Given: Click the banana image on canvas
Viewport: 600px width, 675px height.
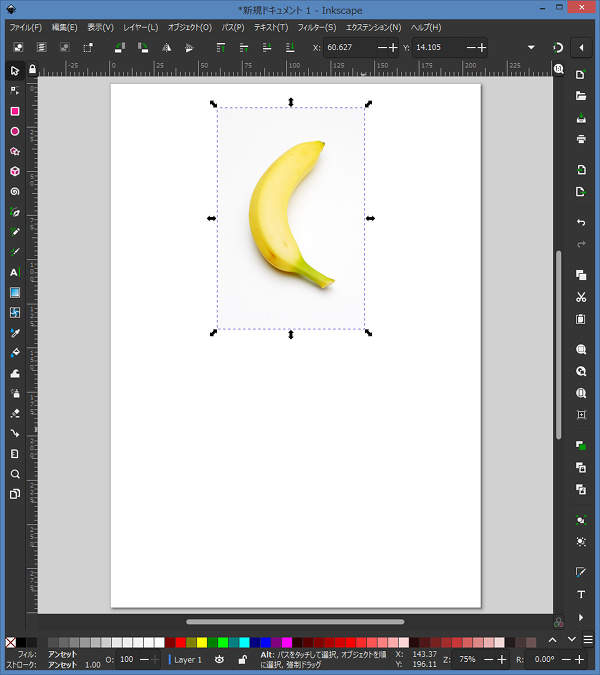Looking at the screenshot, I should click(x=291, y=218).
